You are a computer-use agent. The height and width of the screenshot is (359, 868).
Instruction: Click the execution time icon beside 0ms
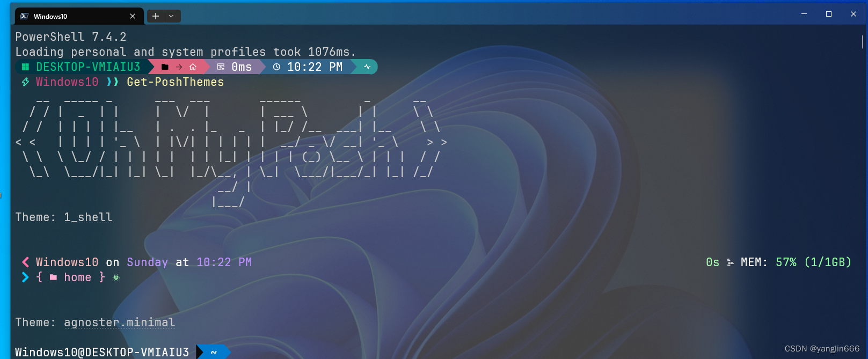[x=221, y=67]
